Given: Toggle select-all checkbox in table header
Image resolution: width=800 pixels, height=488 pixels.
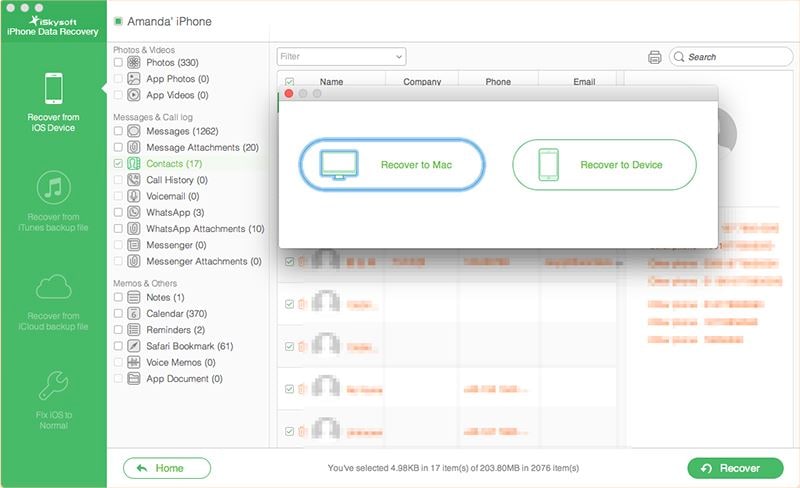Looking at the screenshot, I should (290, 81).
